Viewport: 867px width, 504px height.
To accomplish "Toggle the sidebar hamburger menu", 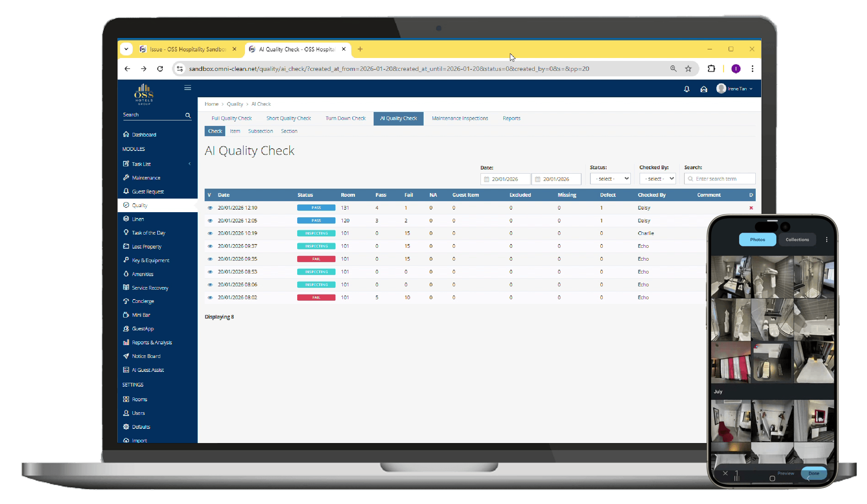I will [x=187, y=88].
